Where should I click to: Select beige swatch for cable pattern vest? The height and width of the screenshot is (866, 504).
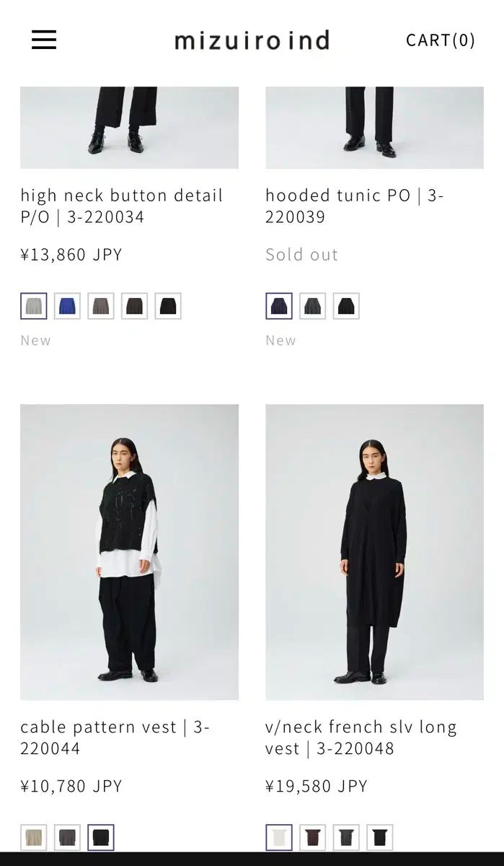click(34, 838)
